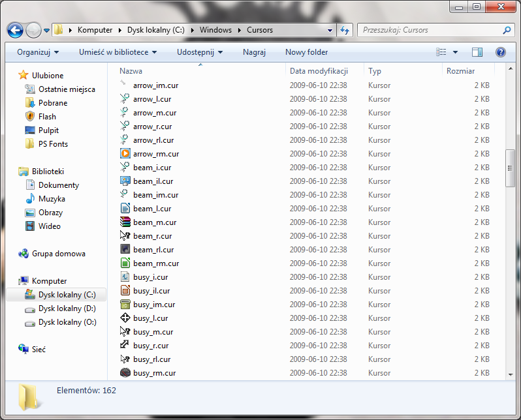This screenshot has height=420, width=521.
Task: Open address bar history dropdown
Action: 330,30
